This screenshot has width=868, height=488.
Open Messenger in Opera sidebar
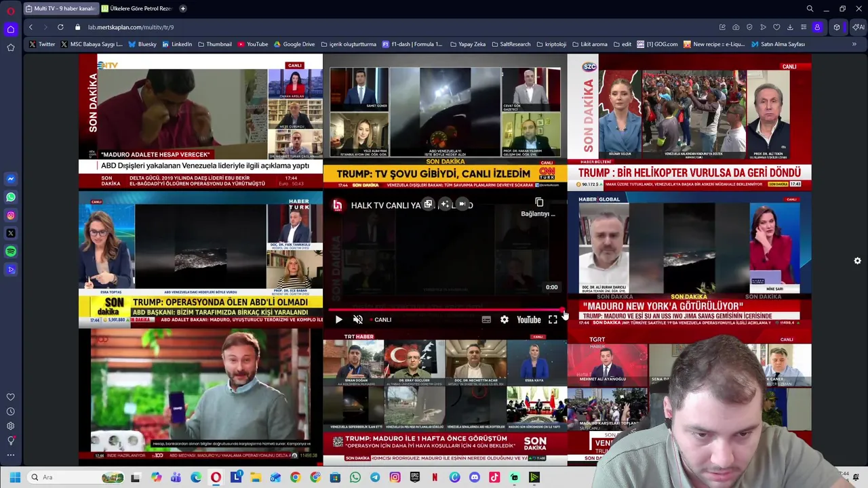click(10, 179)
